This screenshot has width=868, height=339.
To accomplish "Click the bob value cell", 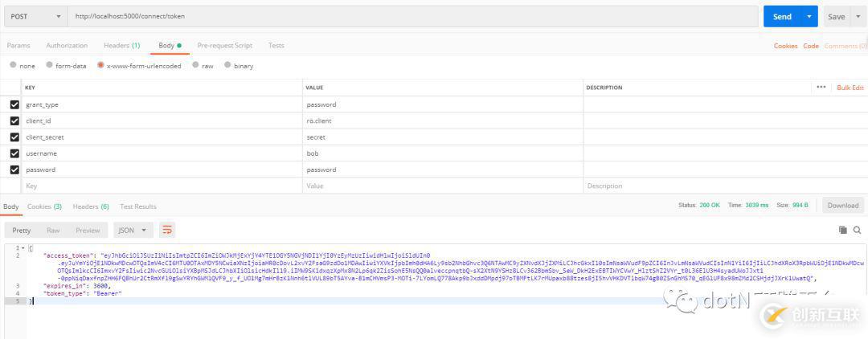I will click(443, 153).
